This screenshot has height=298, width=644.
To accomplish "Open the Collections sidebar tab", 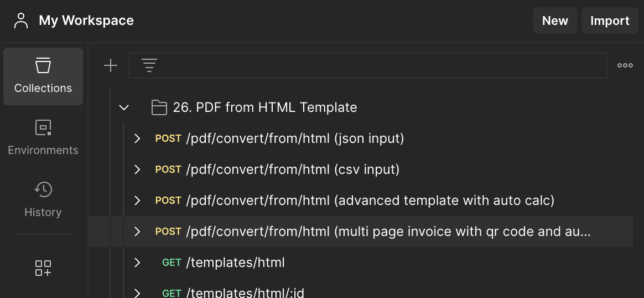I will pos(43,76).
